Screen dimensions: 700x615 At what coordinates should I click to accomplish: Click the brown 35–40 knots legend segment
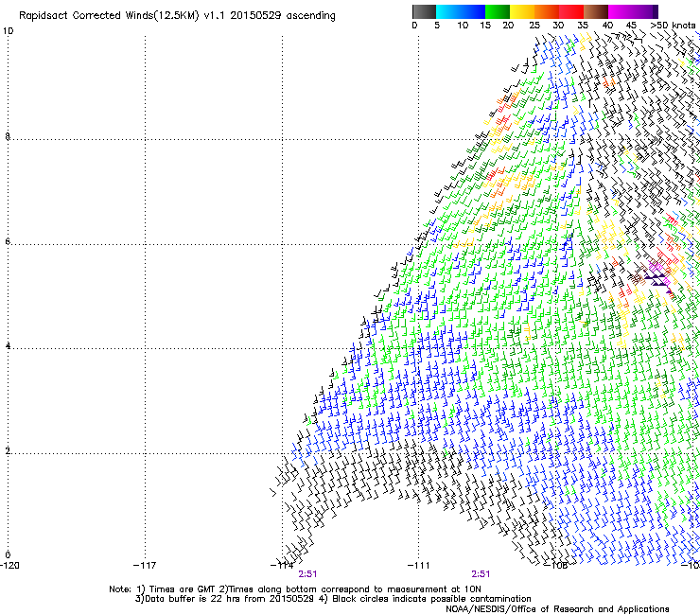(x=596, y=11)
